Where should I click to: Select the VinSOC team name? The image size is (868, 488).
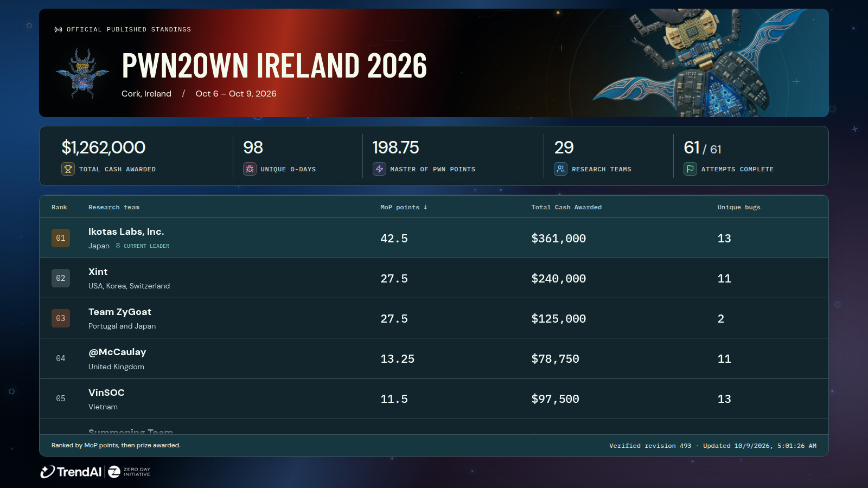point(106,393)
